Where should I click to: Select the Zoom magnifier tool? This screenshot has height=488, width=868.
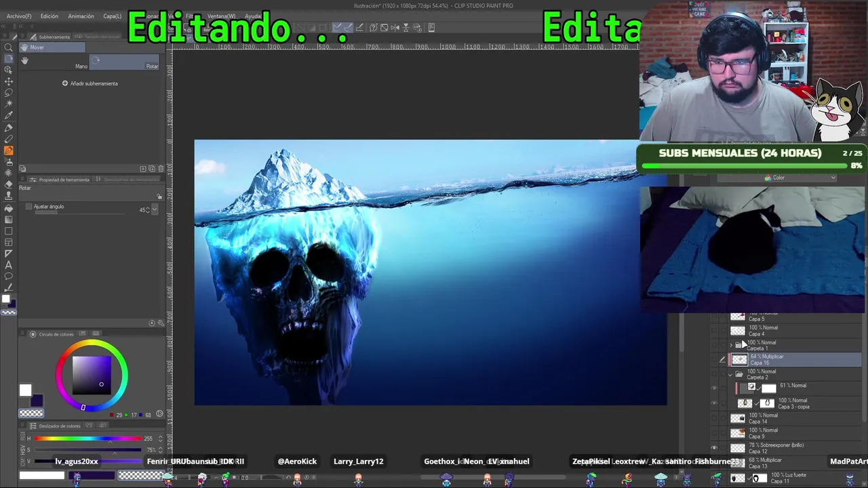(9, 47)
